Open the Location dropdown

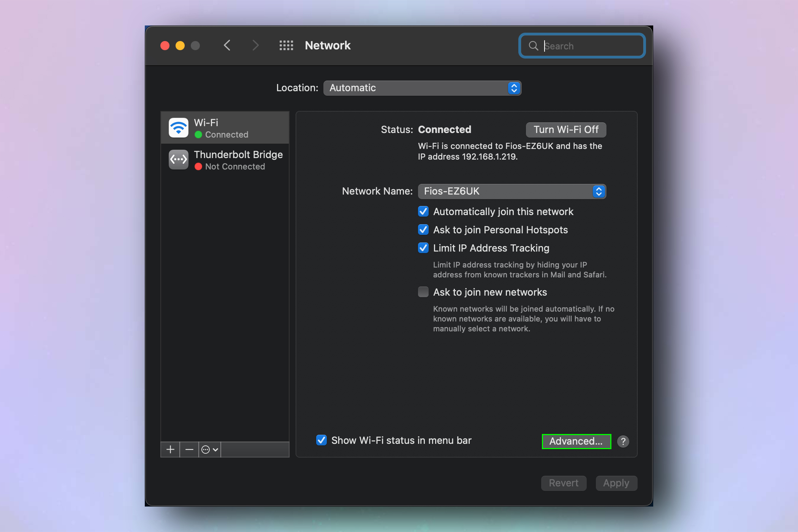[422, 88]
